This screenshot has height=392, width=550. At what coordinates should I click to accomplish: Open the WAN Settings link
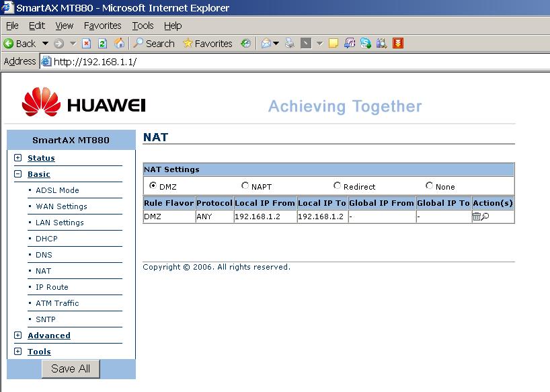tap(61, 206)
